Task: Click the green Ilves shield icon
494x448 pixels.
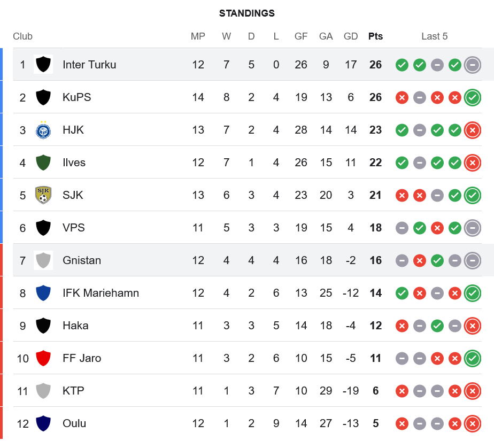Action: (x=43, y=163)
